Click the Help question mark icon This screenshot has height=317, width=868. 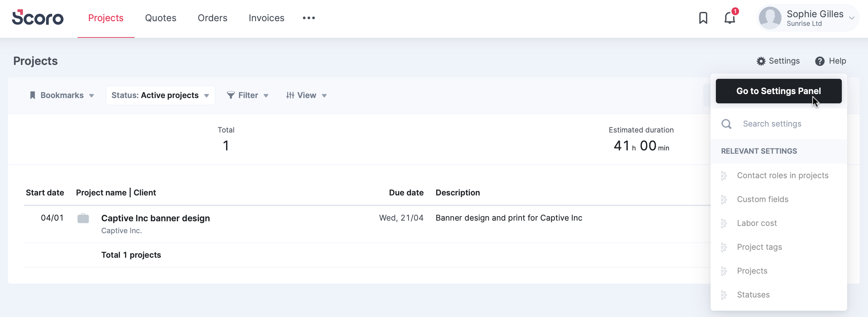(820, 61)
